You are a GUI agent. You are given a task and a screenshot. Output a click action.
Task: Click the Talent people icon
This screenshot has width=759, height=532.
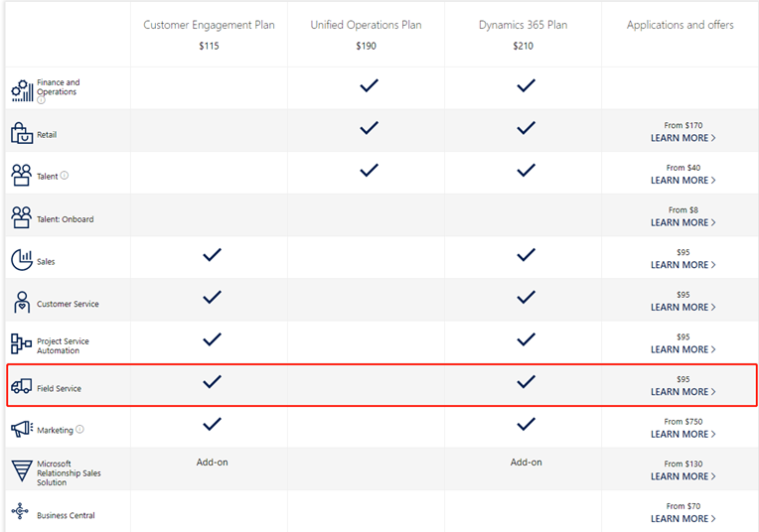[21, 175]
